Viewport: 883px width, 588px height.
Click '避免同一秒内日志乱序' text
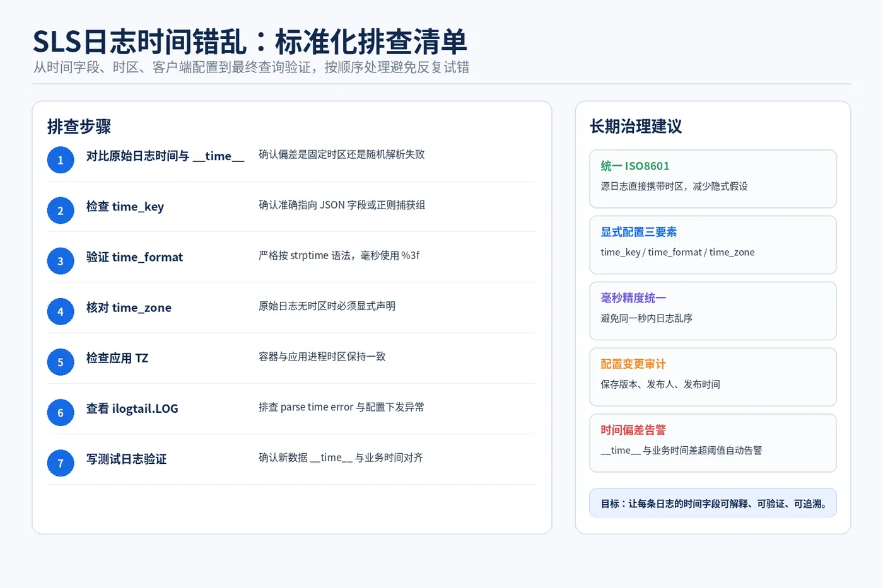click(x=646, y=318)
